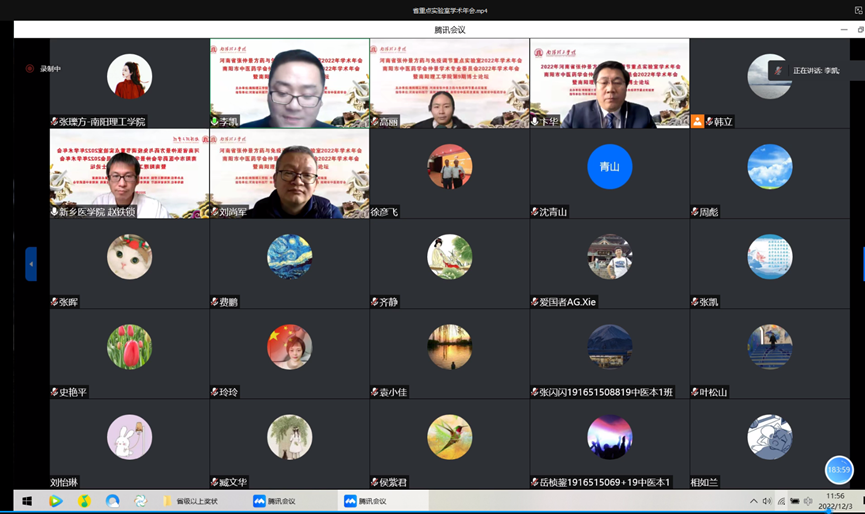
Task: Open the Windows Start menu
Action: point(27,501)
